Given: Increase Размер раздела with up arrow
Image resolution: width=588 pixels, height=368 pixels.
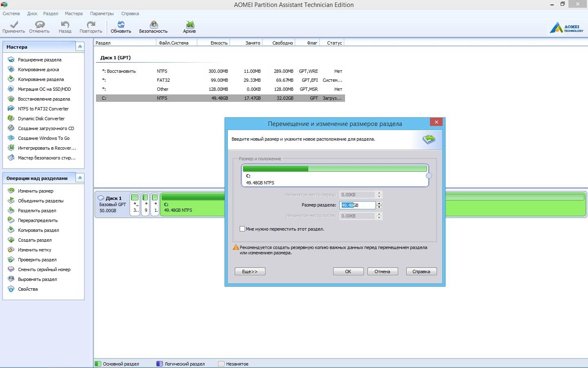Looking at the screenshot, I should tap(379, 203).
